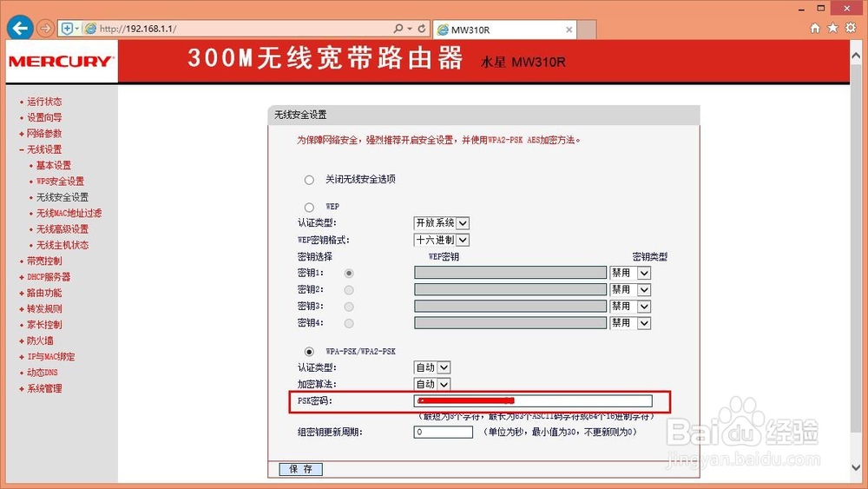
Task: Refresh the page with the reload icon
Action: [x=422, y=29]
